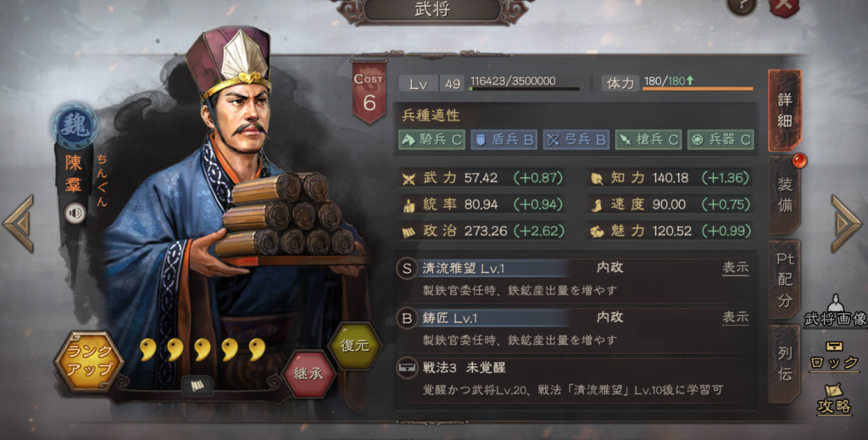Go to the previous general with left arrow
The height and width of the screenshot is (440, 868).
click(19, 224)
